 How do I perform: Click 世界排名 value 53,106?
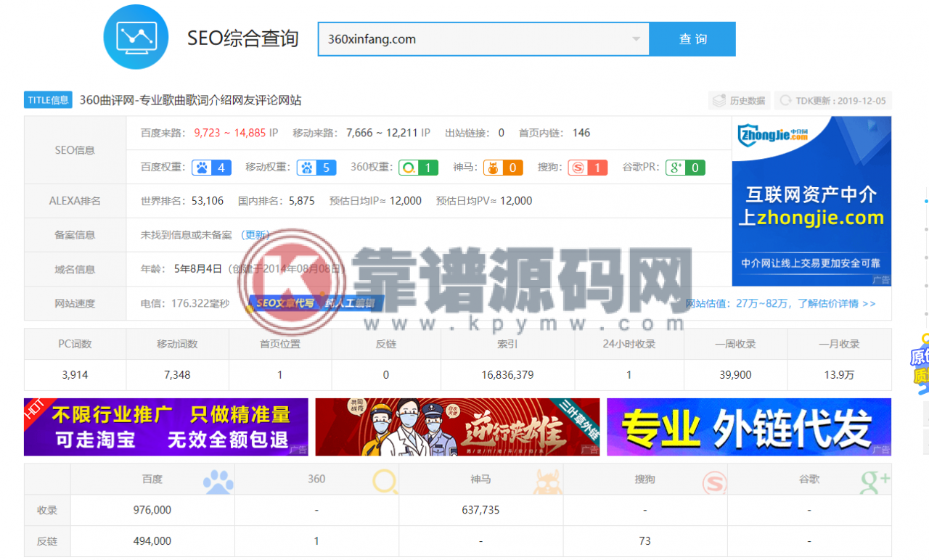coord(208,201)
